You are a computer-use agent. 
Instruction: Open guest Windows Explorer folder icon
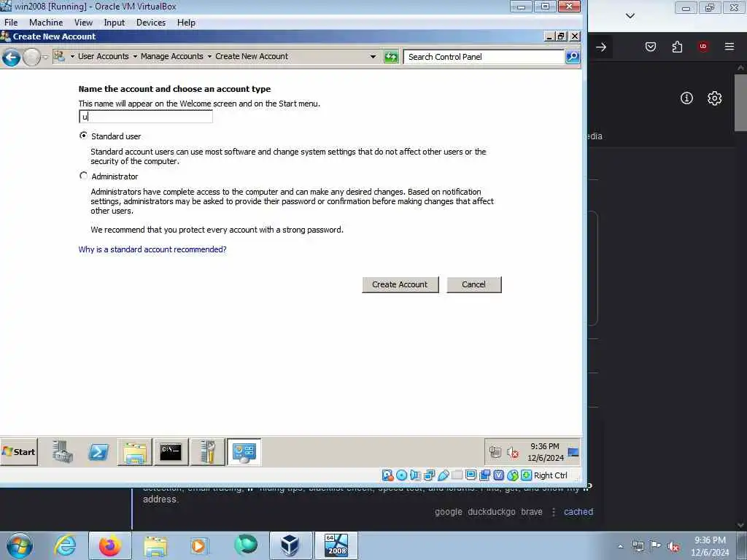click(135, 451)
